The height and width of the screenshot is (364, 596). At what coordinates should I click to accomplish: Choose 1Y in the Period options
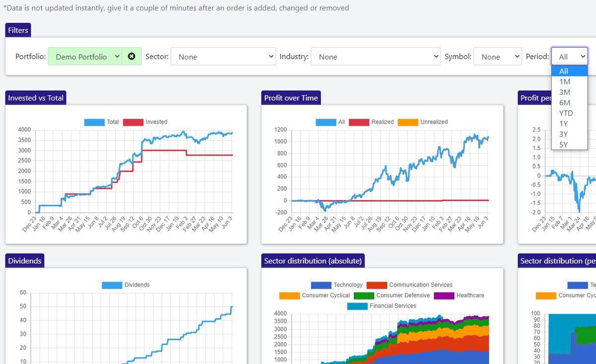point(564,123)
